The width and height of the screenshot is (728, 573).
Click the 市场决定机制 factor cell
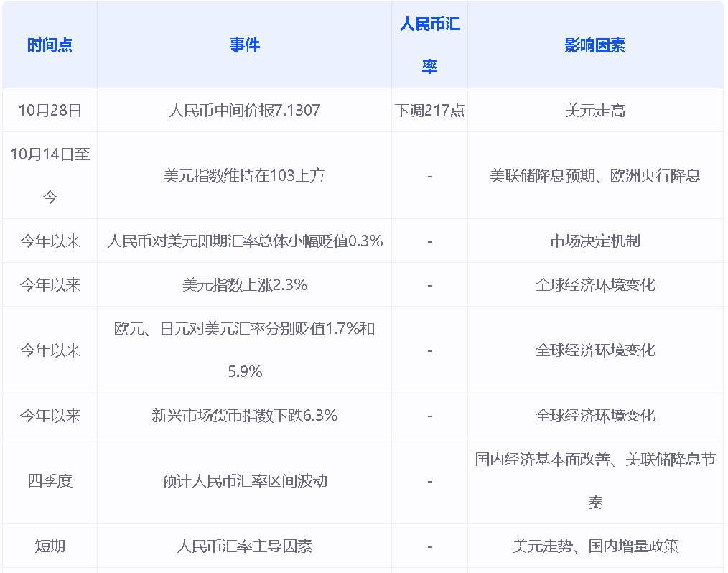[x=594, y=241]
